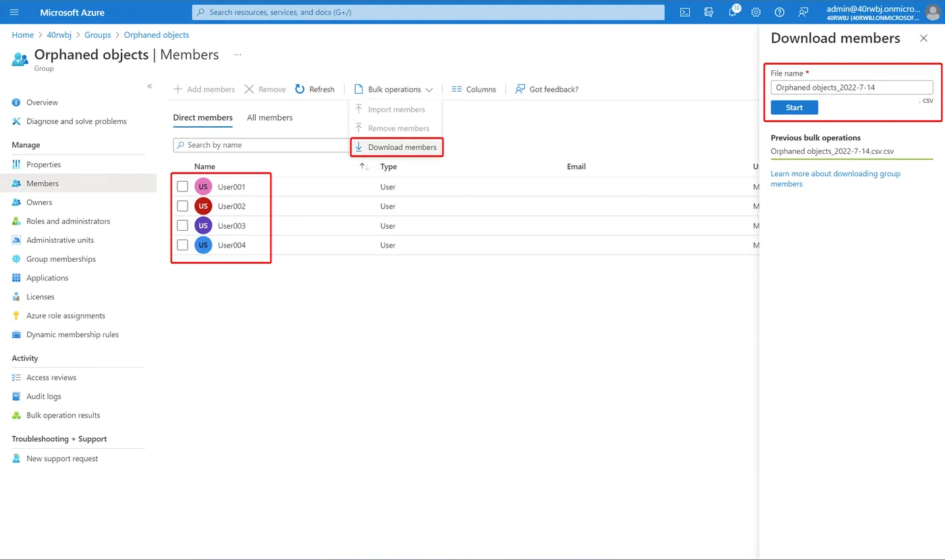Open the portal Settings gear

tap(756, 12)
